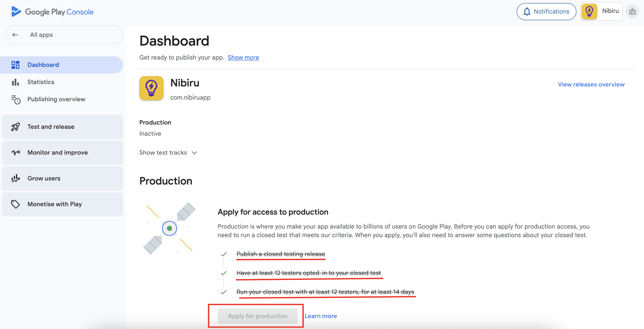Image resolution: width=644 pixels, height=329 pixels.
Task: Click the back arrow beside All apps
Action: [x=15, y=35]
